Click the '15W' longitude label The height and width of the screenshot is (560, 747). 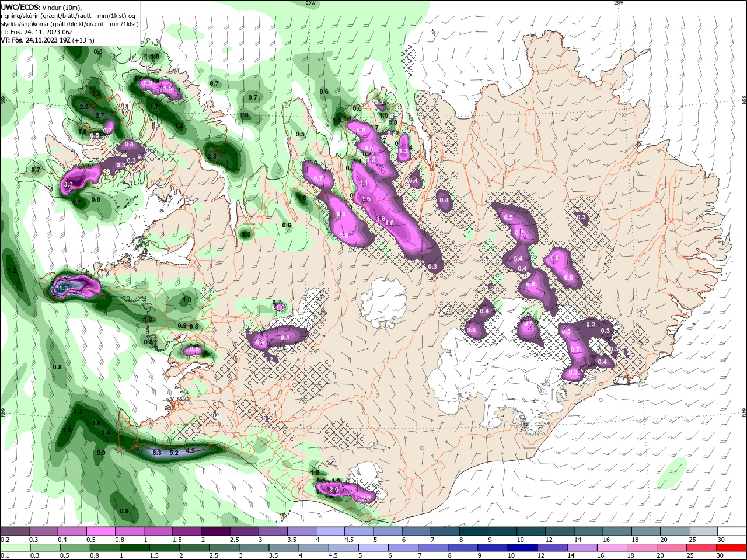618,3
